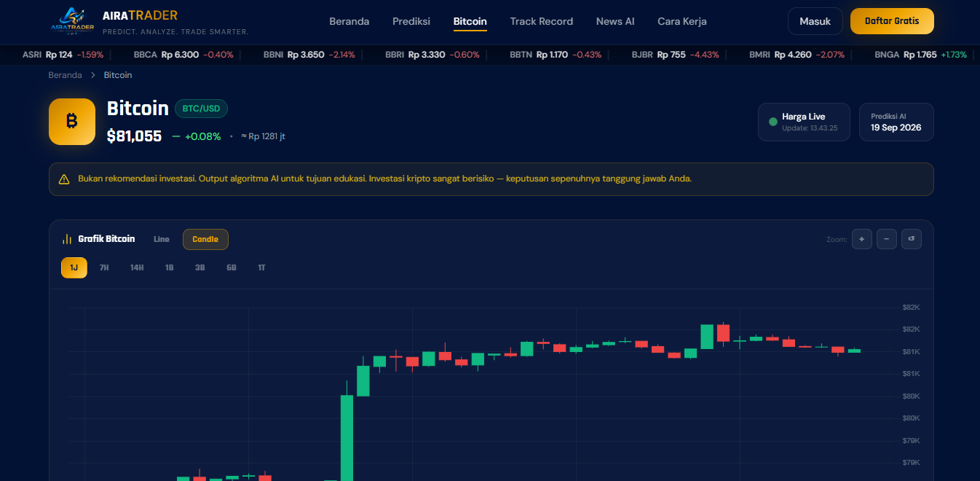The image size is (980, 481).
Task: Select the 1T timeframe
Action: (x=261, y=267)
